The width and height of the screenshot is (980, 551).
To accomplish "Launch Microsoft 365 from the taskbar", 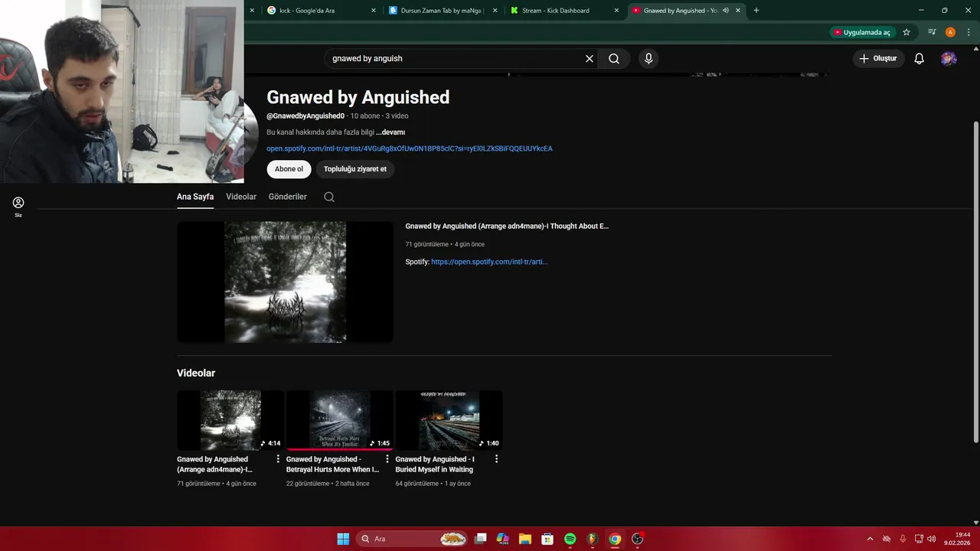I will pyautogui.click(x=503, y=539).
